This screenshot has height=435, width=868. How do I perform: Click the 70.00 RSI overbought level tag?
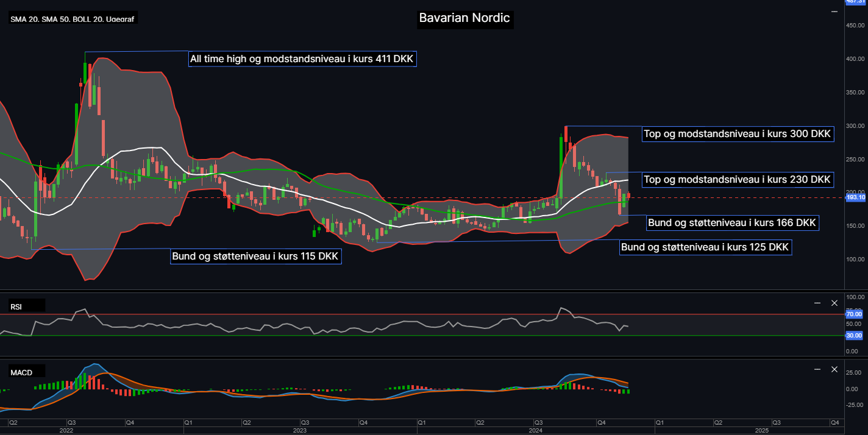(855, 314)
